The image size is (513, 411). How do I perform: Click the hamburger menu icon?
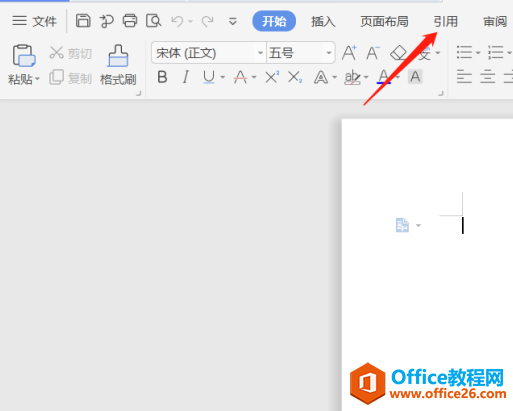tap(19, 21)
